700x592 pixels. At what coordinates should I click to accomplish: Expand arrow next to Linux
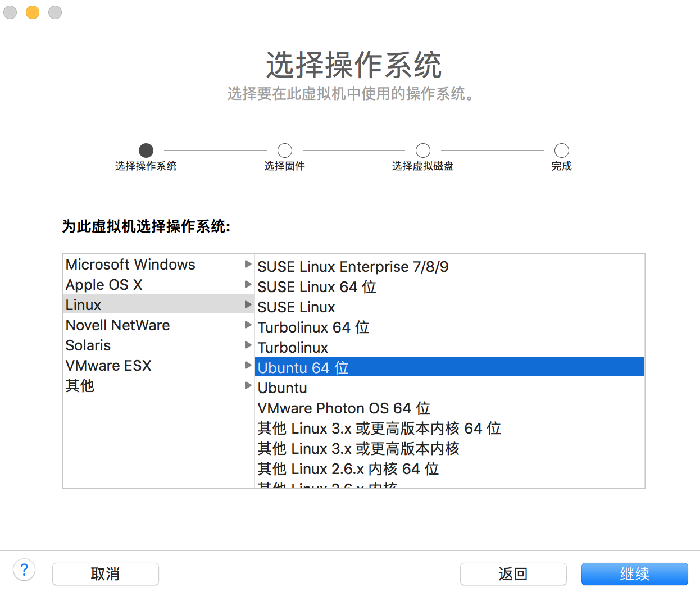click(x=248, y=304)
